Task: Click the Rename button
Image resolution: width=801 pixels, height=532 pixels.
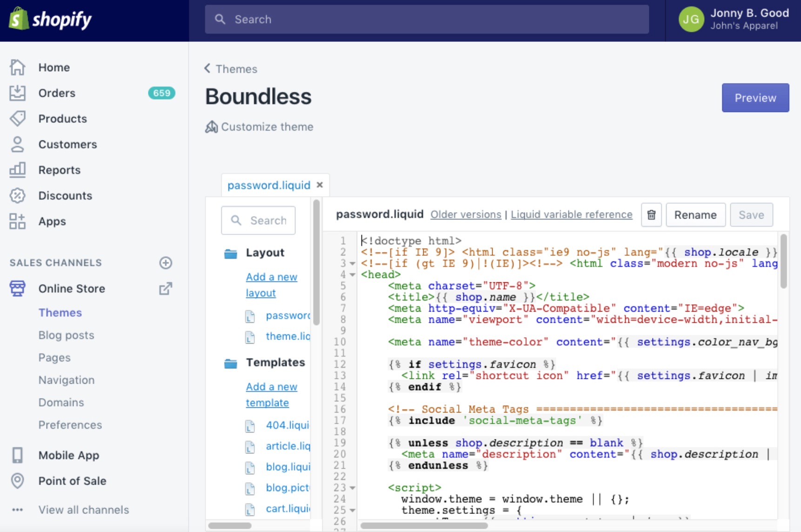Action: click(695, 215)
